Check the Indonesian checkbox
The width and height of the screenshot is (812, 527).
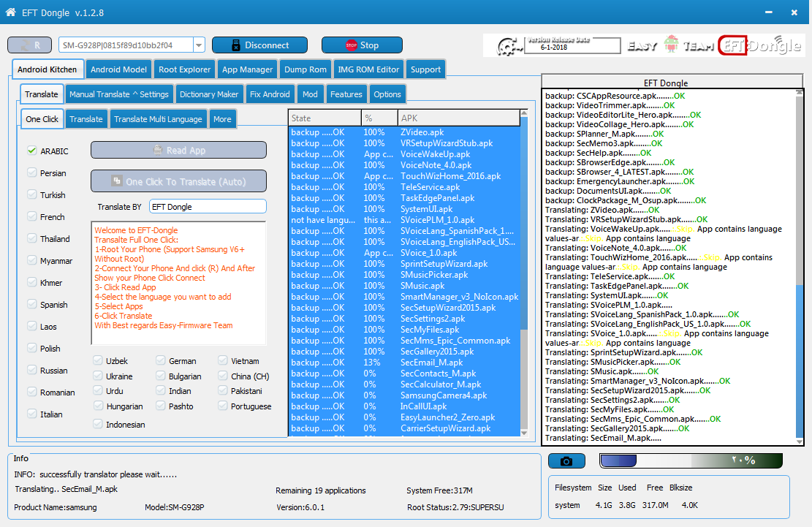(98, 424)
